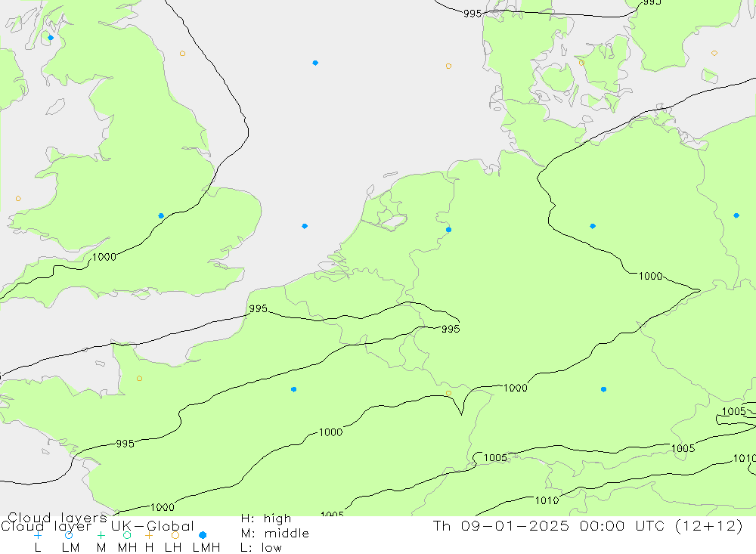
Task: Click the 'L: low' legend text
Action: point(261,548)
